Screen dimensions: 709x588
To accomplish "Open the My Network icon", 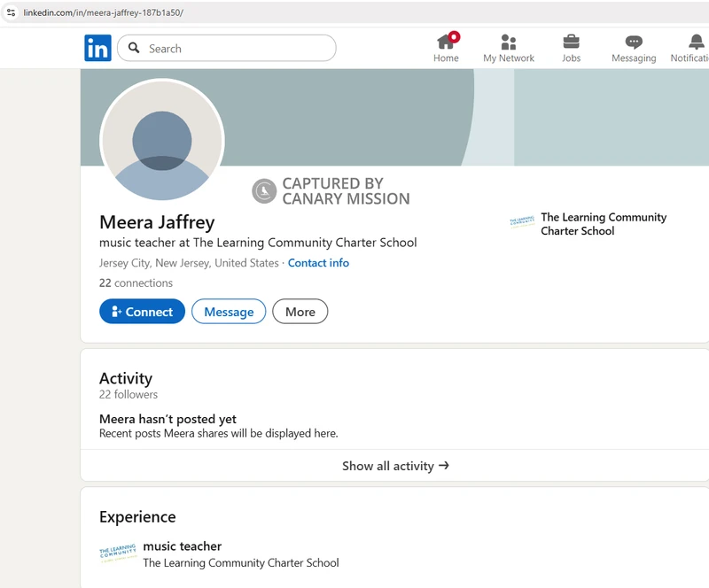I will pos(508,42).
